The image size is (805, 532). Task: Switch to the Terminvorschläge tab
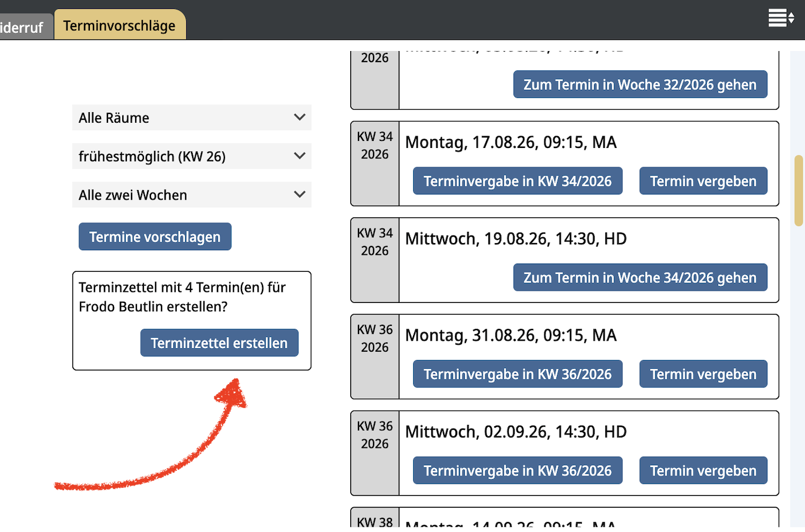[x=120, y=25]
